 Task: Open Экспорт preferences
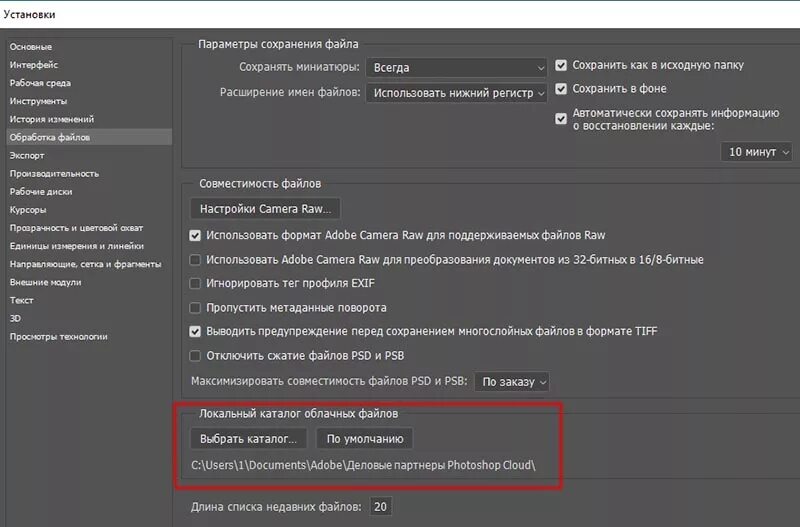click(27, 155)
